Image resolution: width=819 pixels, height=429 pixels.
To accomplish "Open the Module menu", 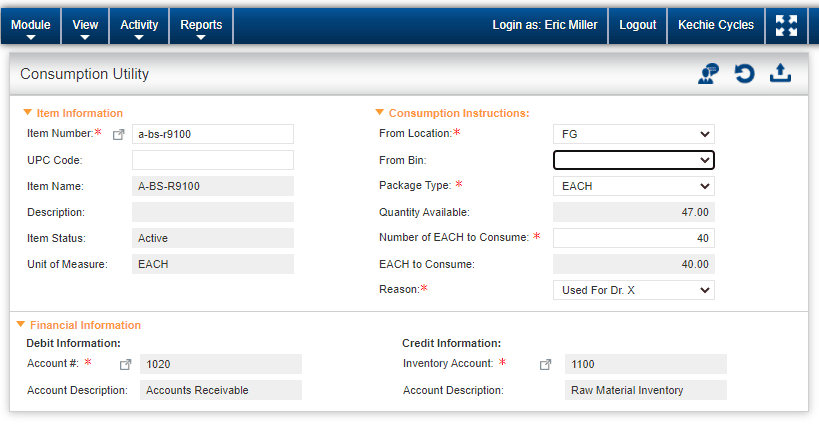I will point(31,26).
